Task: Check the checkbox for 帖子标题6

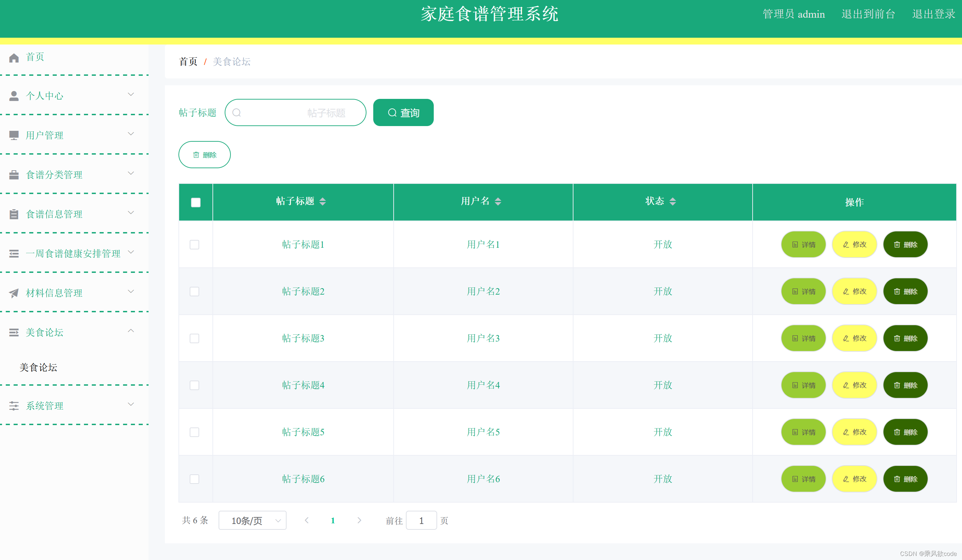Action: pyautogui.click(x=194, y=479)
